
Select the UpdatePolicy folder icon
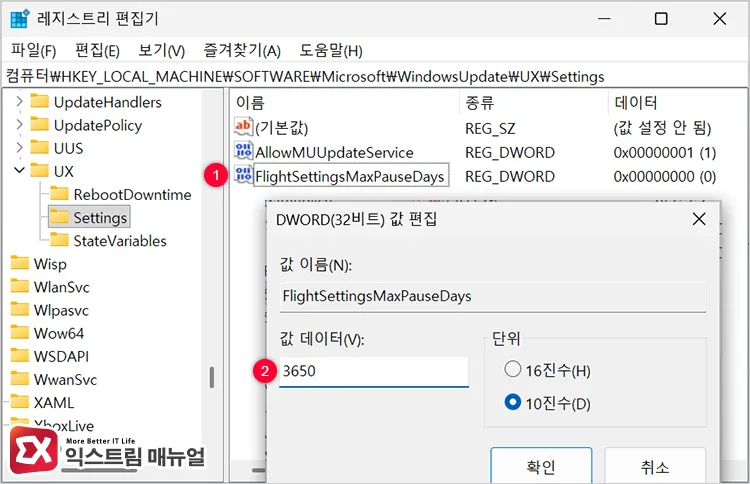[x=39, y=124]
